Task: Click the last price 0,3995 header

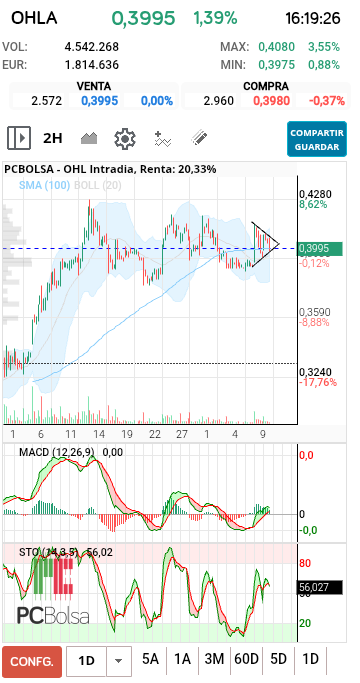Action: [143, 18]
